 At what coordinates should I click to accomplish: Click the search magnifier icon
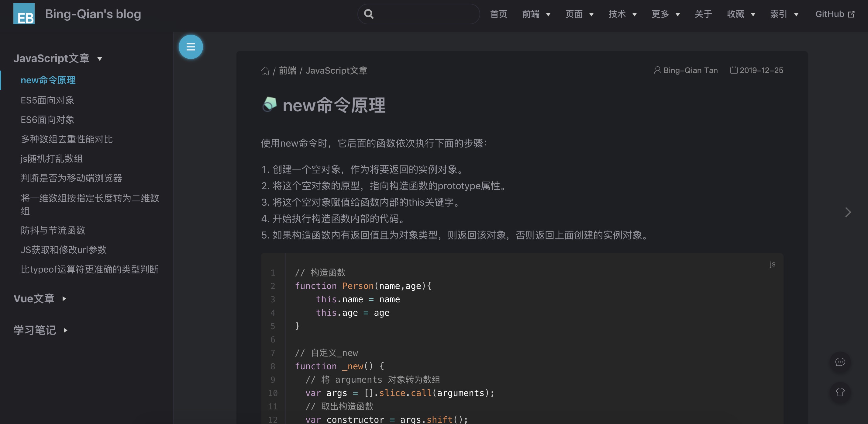coord(369,14)
